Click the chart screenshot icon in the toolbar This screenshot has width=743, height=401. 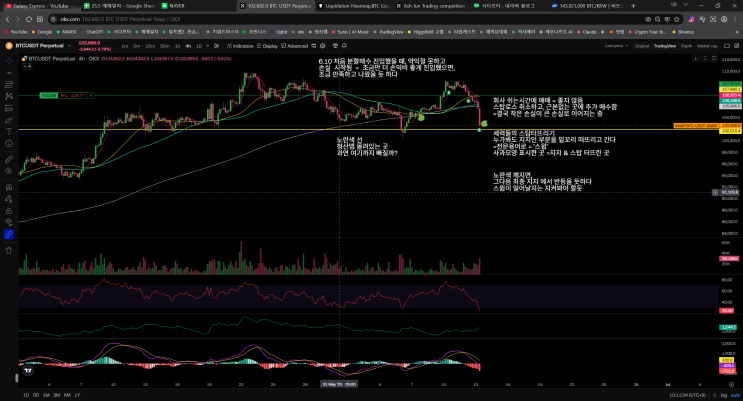335,46
